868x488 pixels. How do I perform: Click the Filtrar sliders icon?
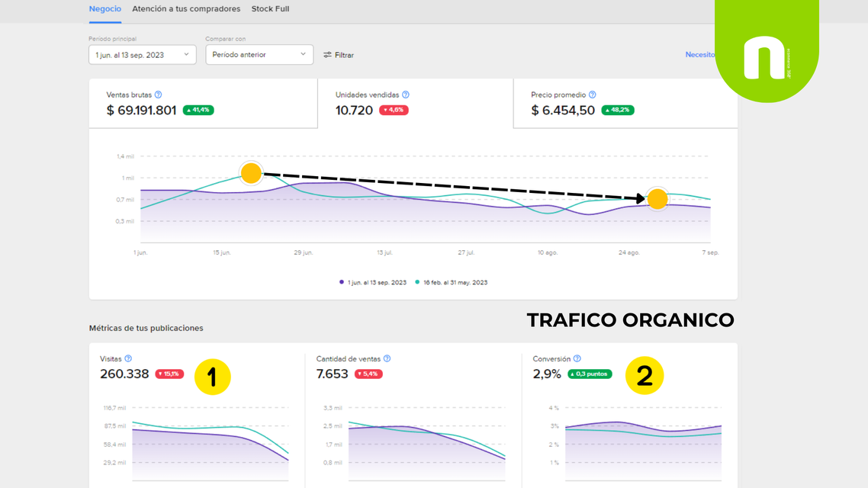point(328,55)
